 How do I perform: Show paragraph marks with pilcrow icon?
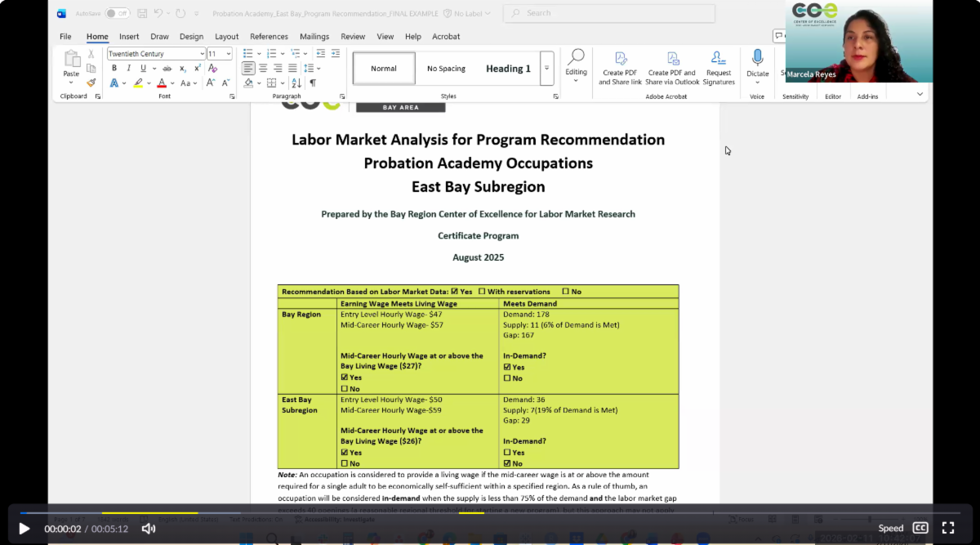312,83
